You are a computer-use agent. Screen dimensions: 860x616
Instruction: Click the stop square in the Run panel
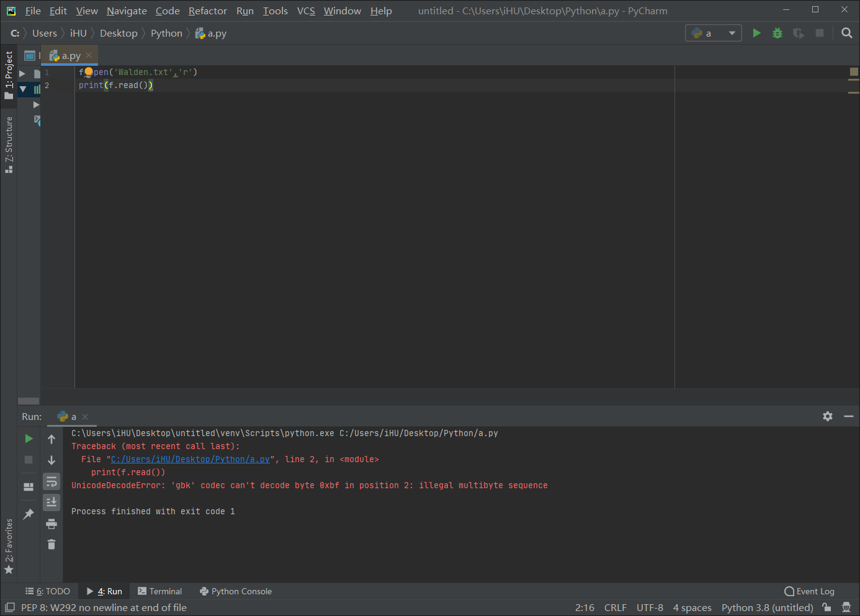29,460
